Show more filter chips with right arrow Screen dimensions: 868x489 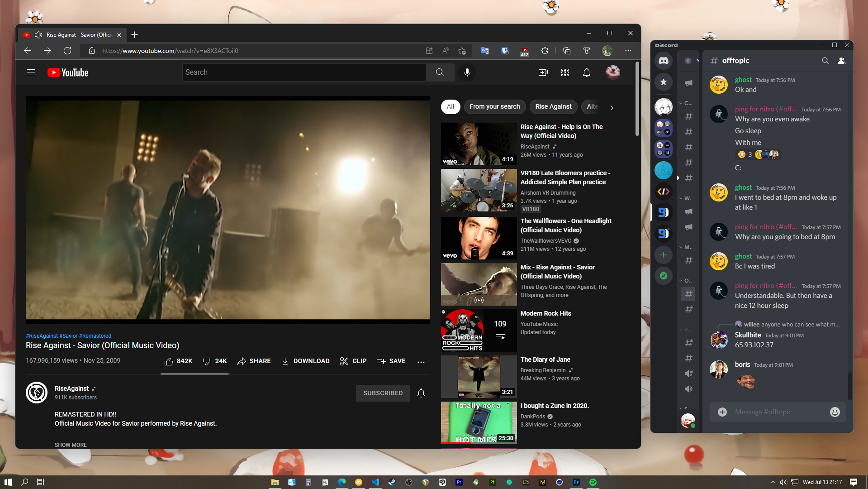(x=612, y=107)
